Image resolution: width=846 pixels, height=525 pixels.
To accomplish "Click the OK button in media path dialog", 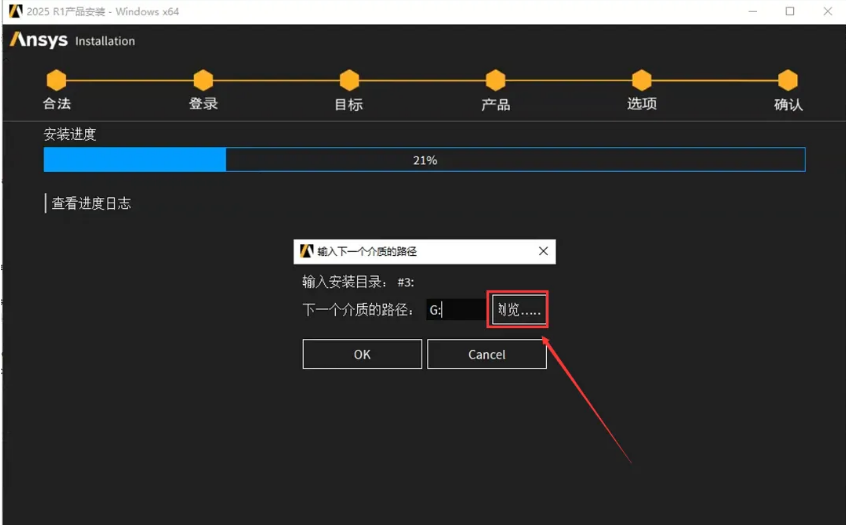I will pos(362,354).
